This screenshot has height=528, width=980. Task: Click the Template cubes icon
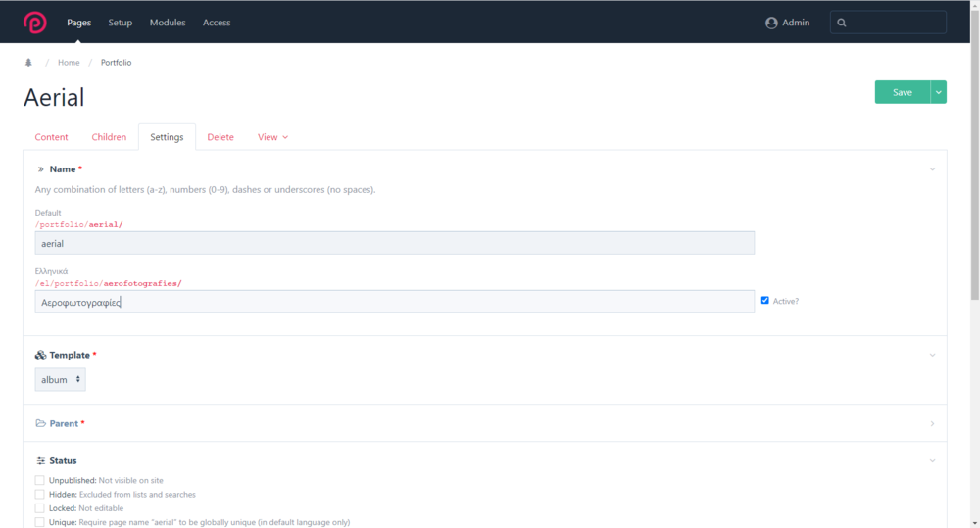pos(40,355)
